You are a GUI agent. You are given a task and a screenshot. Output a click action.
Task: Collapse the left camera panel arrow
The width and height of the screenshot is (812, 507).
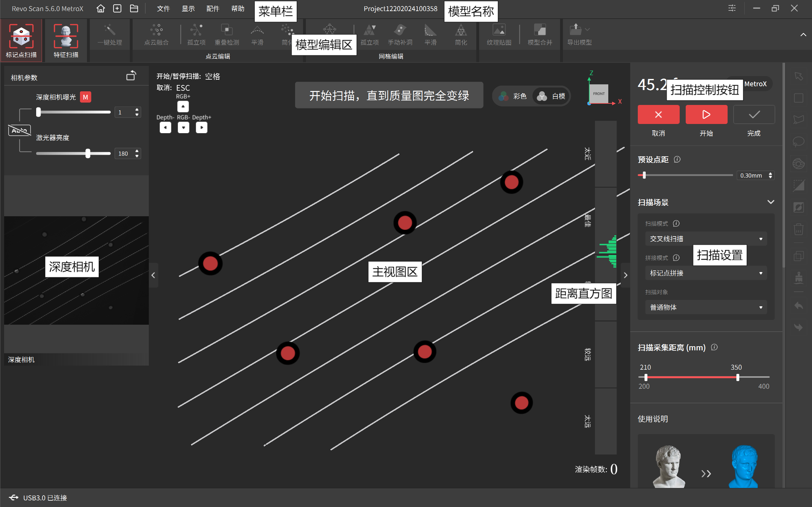153,275
